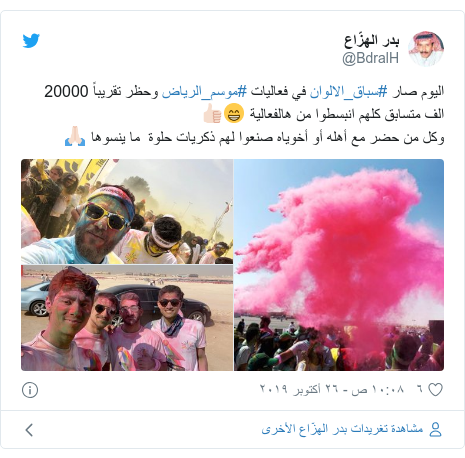This screenshot has height=458, width=465.
Task: Click the tweet timestamp ٢٦ أكتوبر ٢٠١٩
Action: pyautogui.click(x=332, y=389)
